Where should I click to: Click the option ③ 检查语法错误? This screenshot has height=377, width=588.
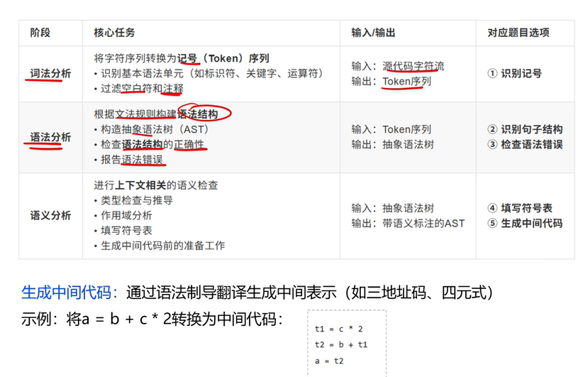tap(525, 145)
